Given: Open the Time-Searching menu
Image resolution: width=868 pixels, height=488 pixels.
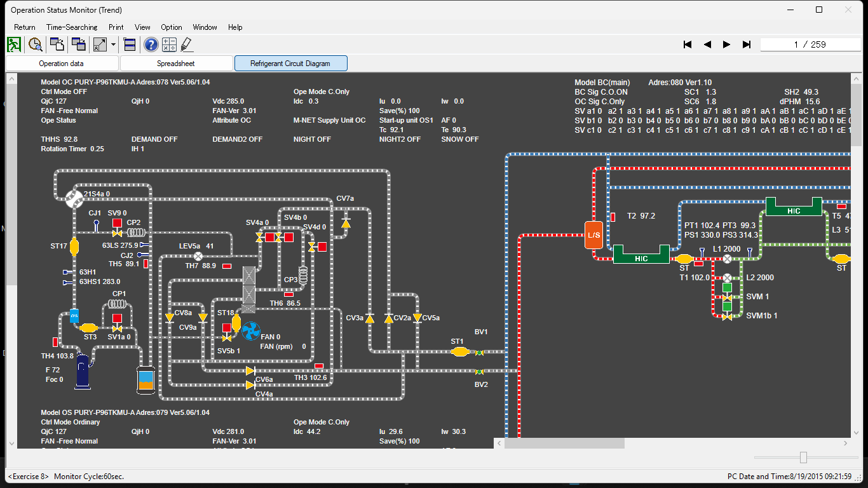Looking at the screenshot, I should click(x=71, y=27).
